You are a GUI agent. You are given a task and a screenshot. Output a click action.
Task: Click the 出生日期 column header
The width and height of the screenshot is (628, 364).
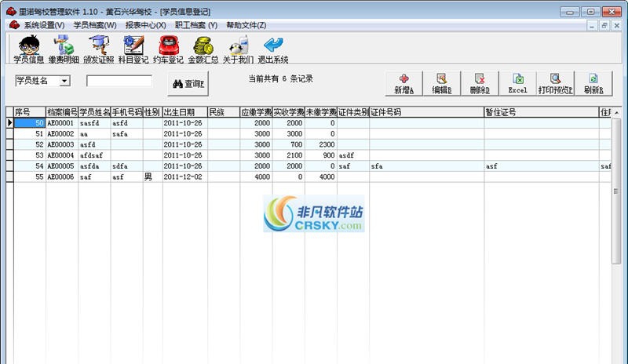pos(185,112)
